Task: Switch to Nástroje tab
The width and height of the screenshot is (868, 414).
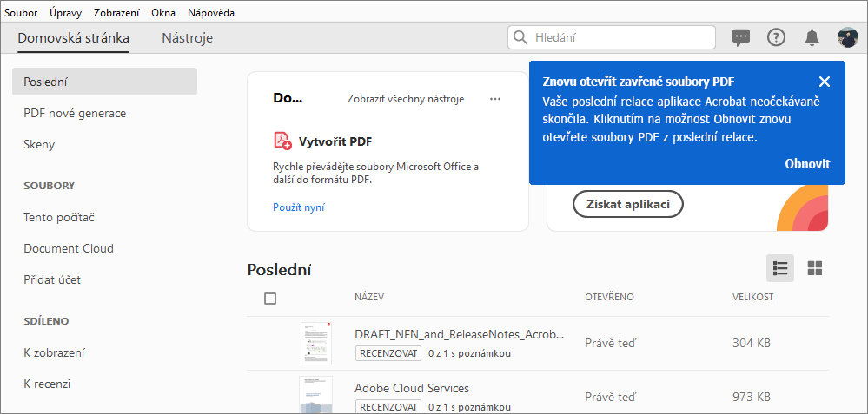Action: 187,38
